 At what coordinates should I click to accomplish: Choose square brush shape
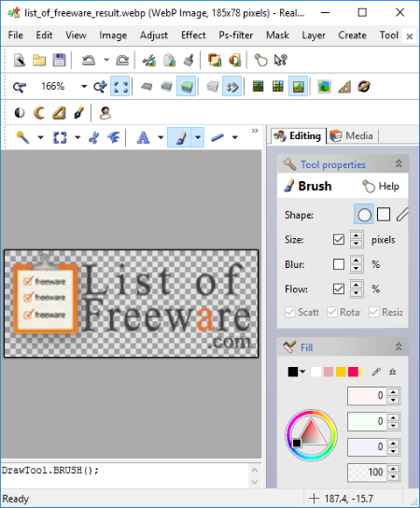tap(384, 215)
